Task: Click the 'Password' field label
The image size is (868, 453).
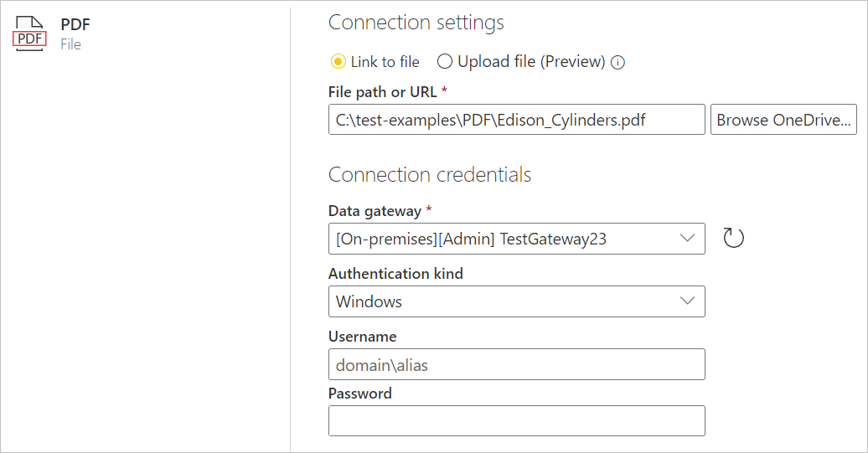Action: pyautogui.click(x=359, y=393)
